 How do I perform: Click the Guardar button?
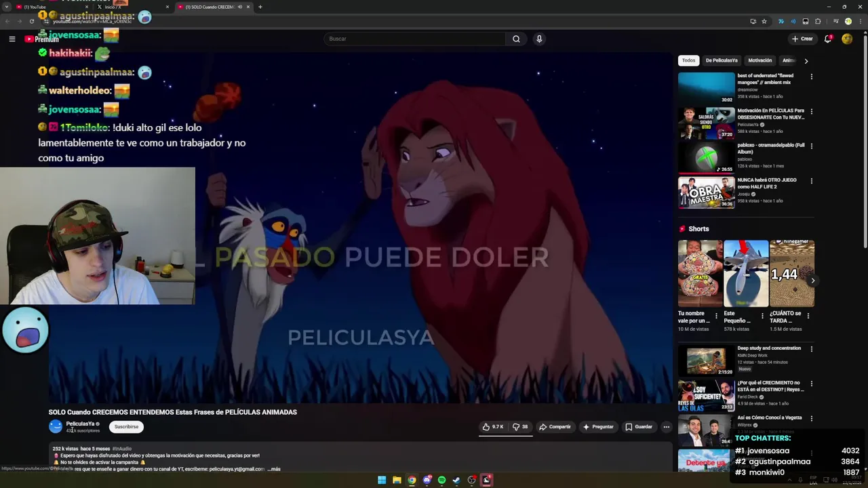(638, 427)
